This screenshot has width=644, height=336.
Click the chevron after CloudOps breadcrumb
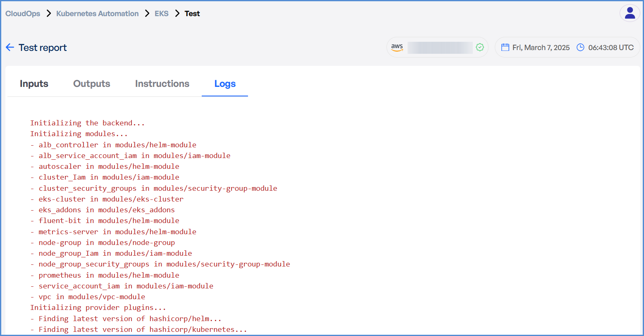(48, 14)
